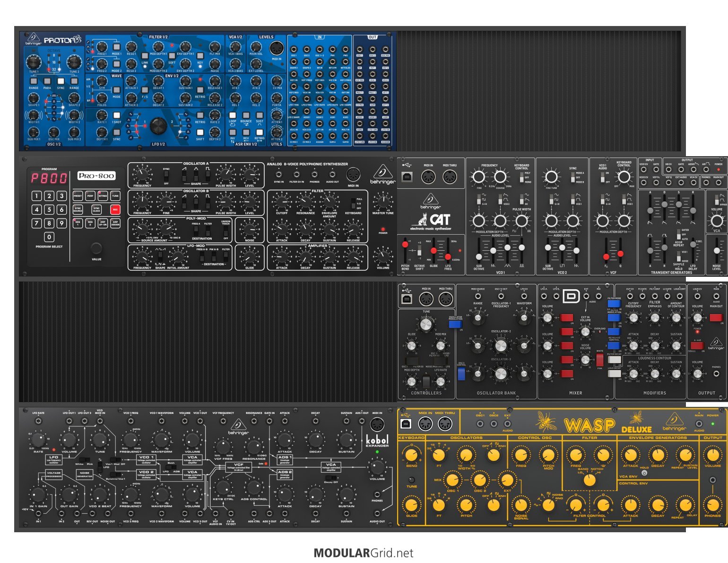The image size is (728, 563).
Task: Toggle the Model D A-440 red switch
Action: (x=697, y=345)
